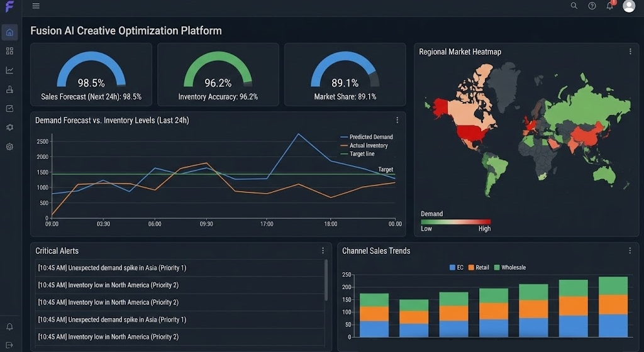Image resolution: width=644 pixels, height=352 pixels.
Task: Click the Critical Alerts list scrollbar
Action: (x=326, y=280)
